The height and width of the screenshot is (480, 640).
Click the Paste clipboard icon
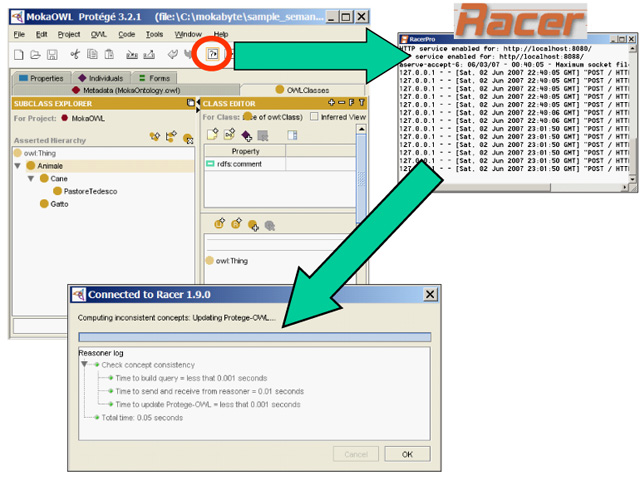pos(109,54)
